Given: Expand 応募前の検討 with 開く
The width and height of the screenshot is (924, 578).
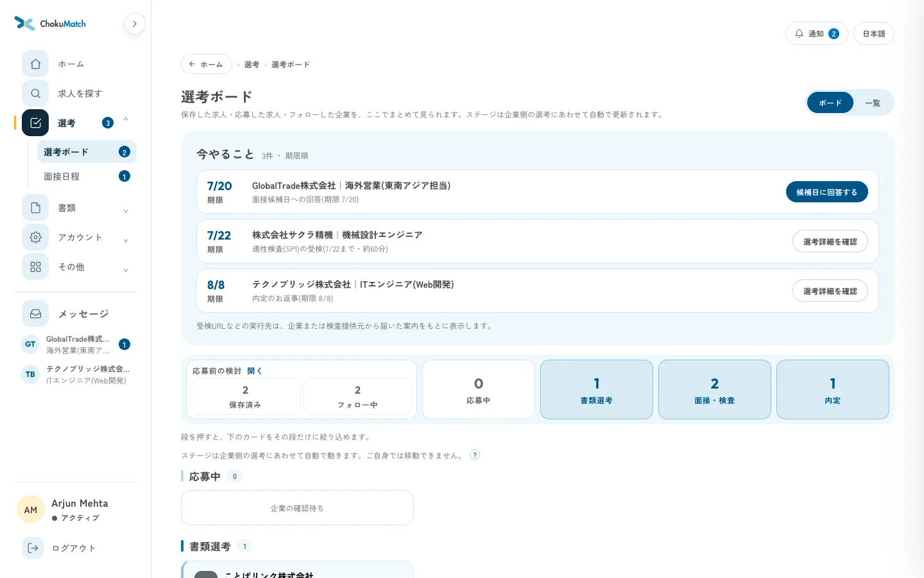Looking at the screenshot, I should pos(255,371).
